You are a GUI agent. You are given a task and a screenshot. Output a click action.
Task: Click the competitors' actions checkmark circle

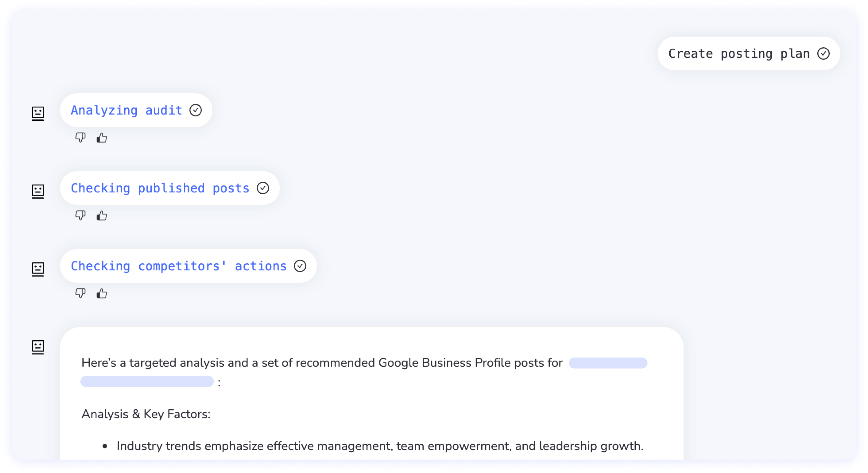tap(300, 266)
